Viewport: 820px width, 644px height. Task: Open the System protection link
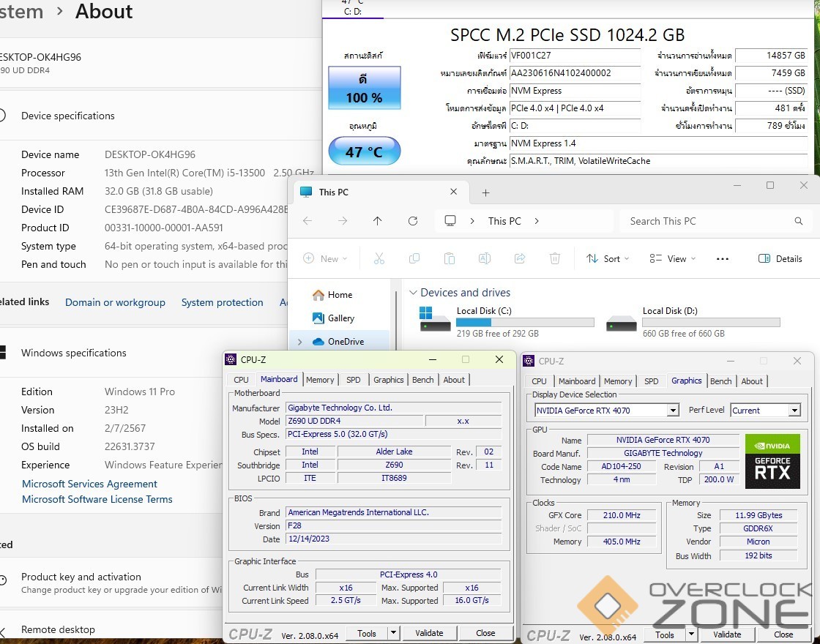tap(222, 302)
